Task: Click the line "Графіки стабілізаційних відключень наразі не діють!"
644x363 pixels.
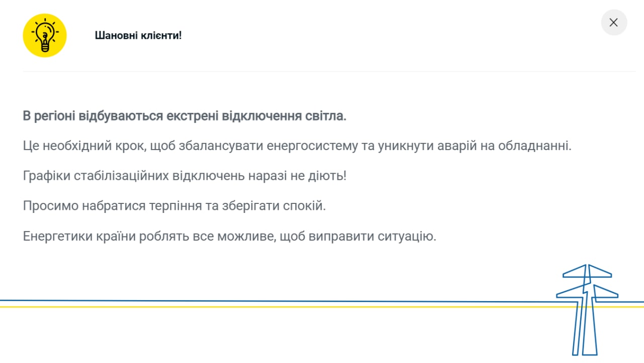Action: tap(185, 177)
